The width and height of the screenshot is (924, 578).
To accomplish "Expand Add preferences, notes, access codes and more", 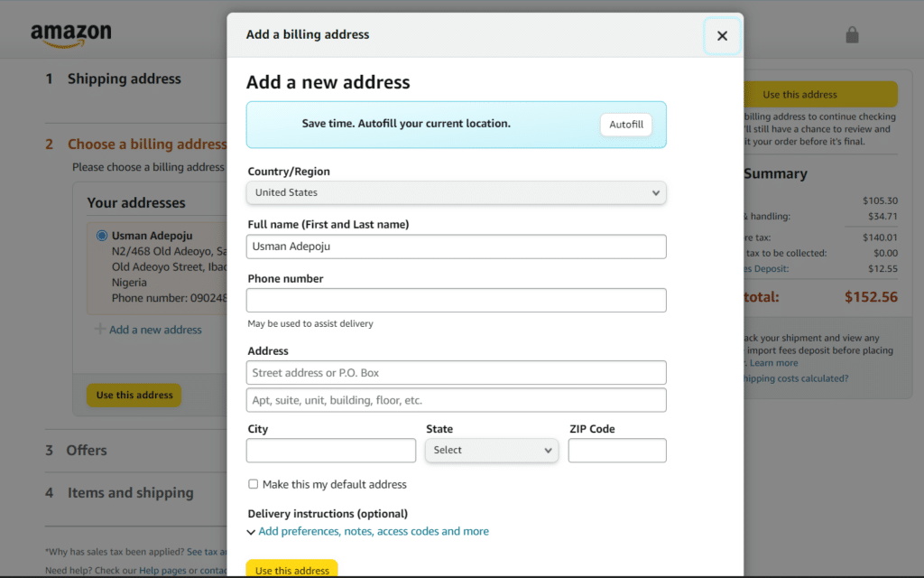I will click(373, 531).
